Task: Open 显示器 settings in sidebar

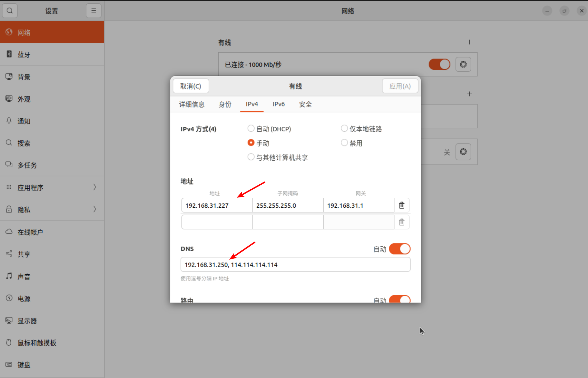Action: coord(52,320)
